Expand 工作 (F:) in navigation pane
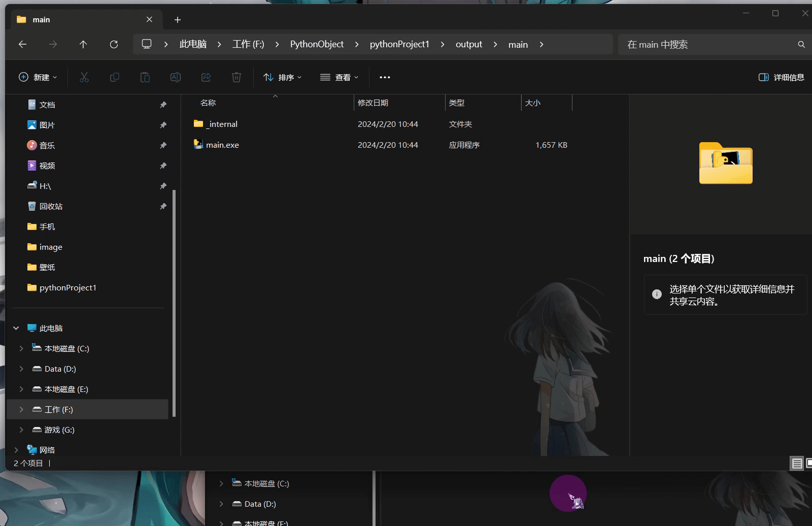This screenshot has height=526, width=812. (x=21, y=409)
